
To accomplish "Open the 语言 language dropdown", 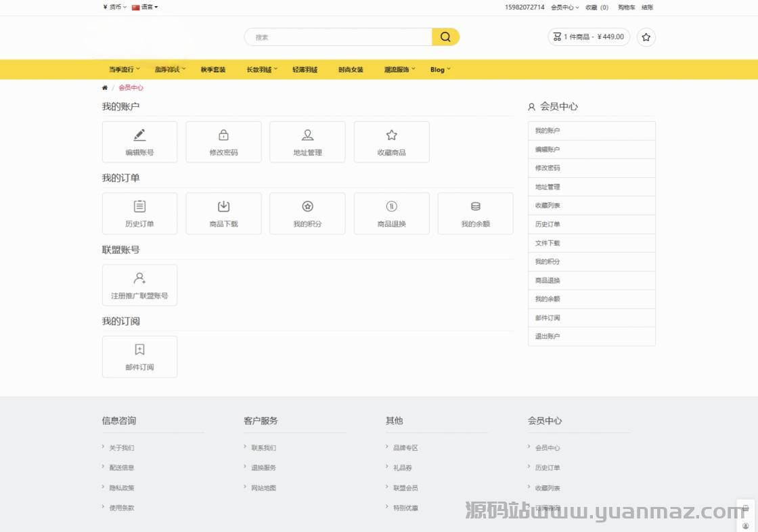I will tap(145, 7).
